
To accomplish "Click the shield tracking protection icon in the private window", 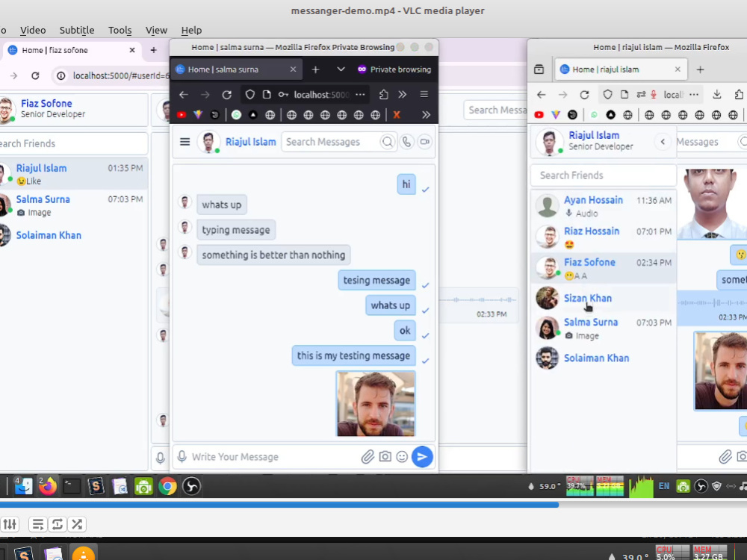I will point(249,95).
